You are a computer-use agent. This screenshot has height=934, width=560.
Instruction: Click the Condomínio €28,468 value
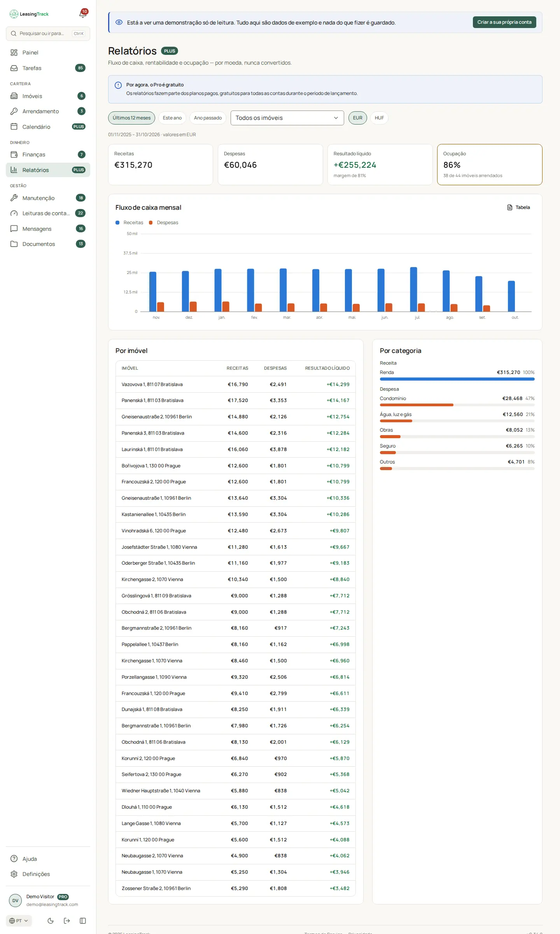point(512,399)
